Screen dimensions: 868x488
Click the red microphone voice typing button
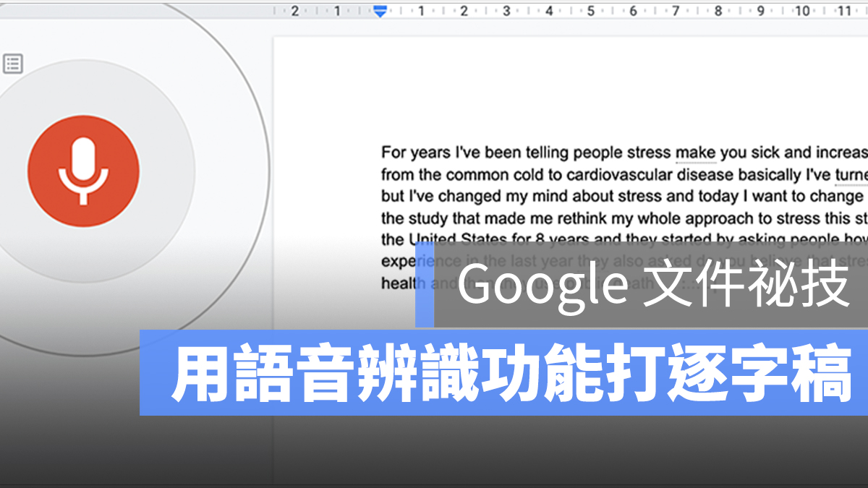point(83,171)
